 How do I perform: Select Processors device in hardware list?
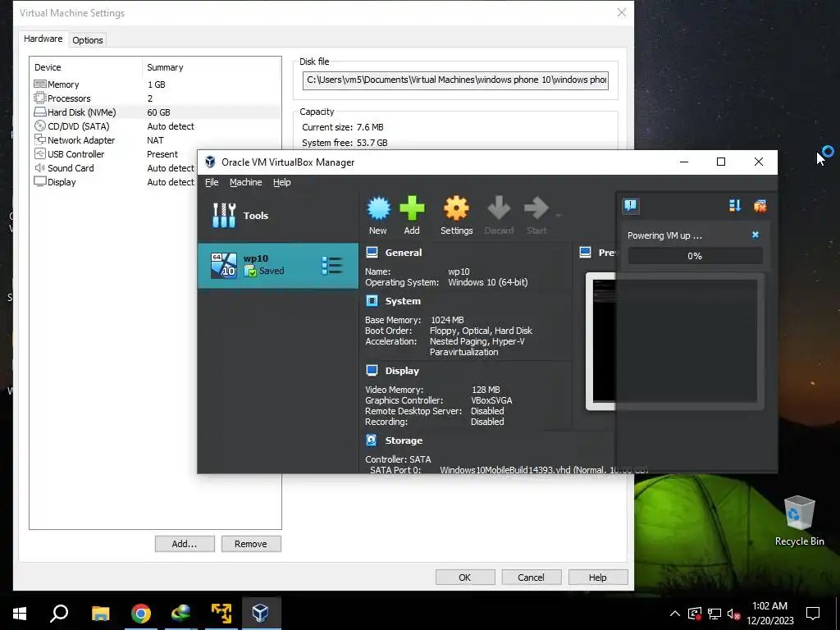(155, 98)
